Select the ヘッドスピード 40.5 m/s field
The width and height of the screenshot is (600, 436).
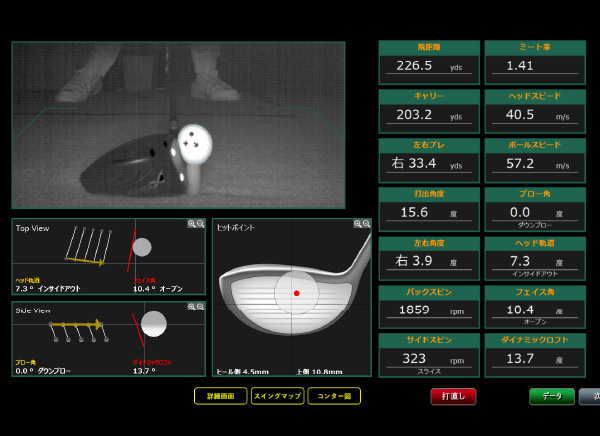(x=534, y=117)
